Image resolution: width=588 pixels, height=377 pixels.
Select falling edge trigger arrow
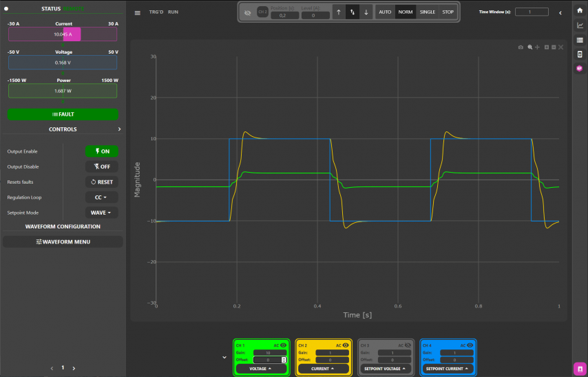coord(366,12)
